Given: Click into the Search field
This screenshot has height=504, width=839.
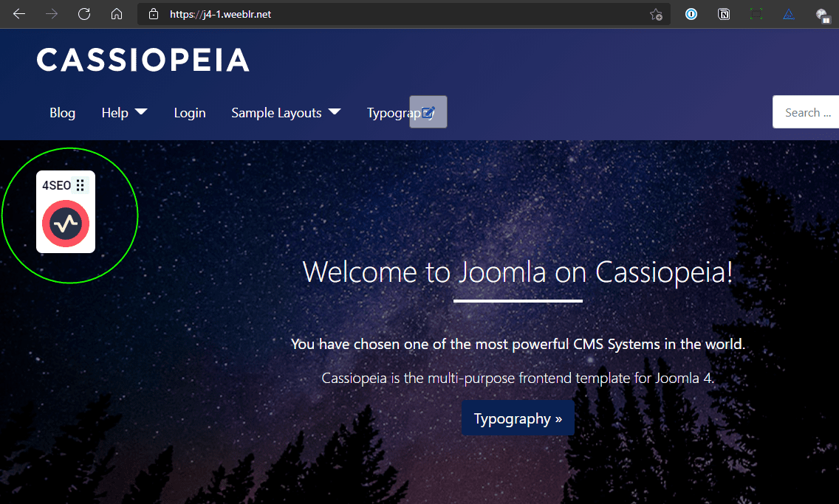Looking at the screenshot, I should click(x=806, y=112).
